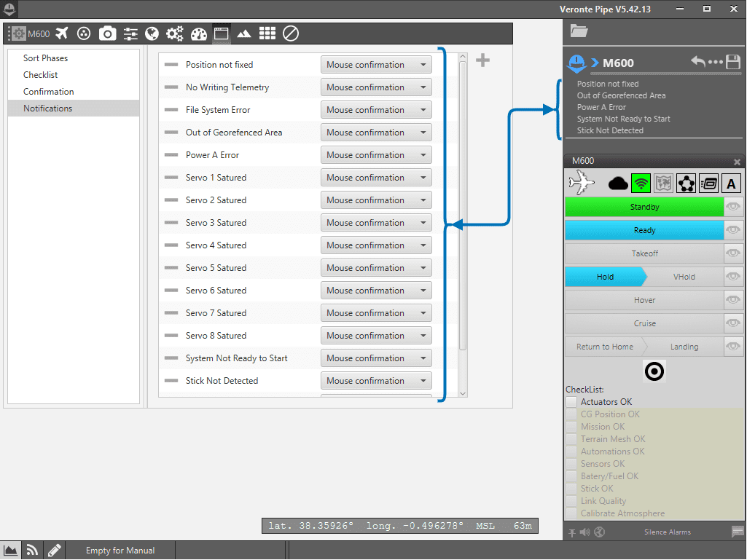This screenshot has width=747, height=560.
Task: Open the Servo 5 Satured confirmation dropdown
Action: pyautogui.click(x=376, y=268)
